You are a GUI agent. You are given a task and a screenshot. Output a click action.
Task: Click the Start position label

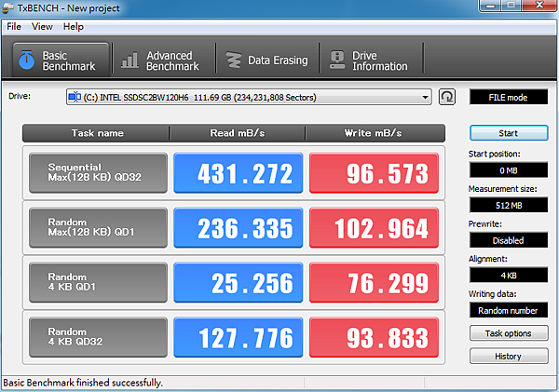494,154
